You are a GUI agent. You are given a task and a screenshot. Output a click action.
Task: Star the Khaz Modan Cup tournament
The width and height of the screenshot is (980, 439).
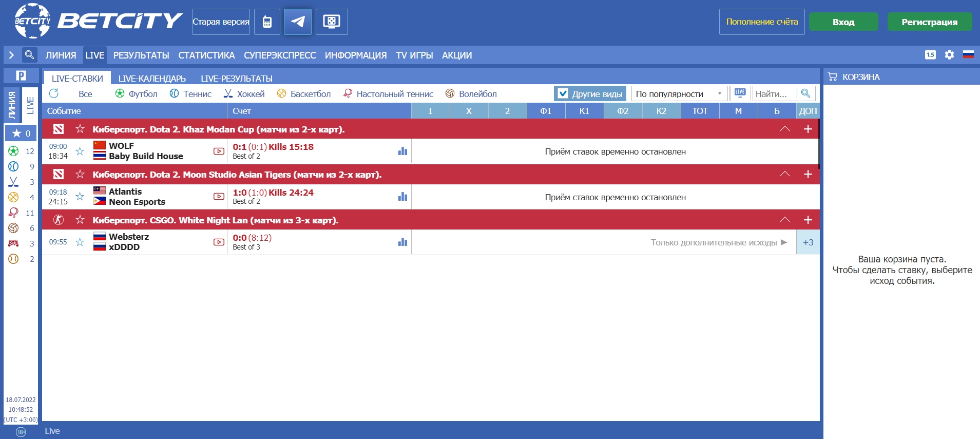pyautogui.click(x=80, y=129)
